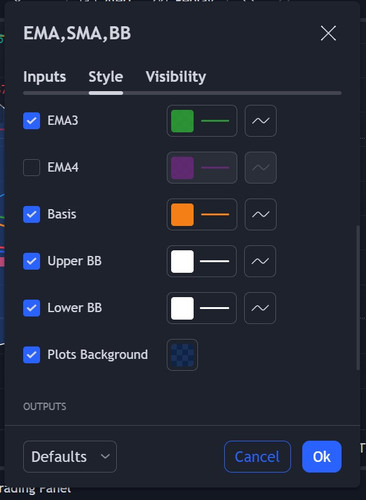Viewport: 366px width, 500px height.
Task: Click the OUTPUTS section label
Action: (45, 407)
